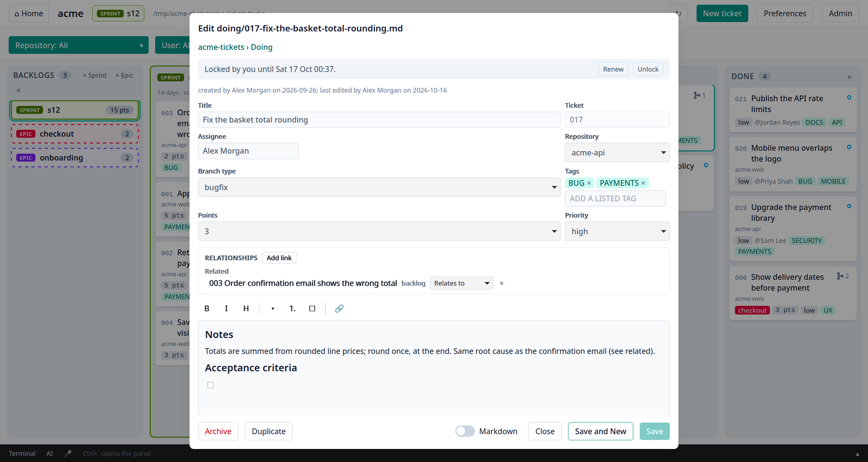868x462 pixels.
Task: Apply bold formatting in the editor toolbar
Action: (x=207, y=309)
